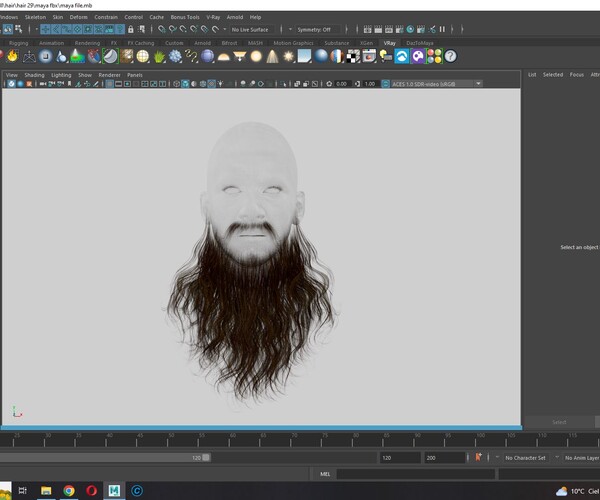This screenshot has width=600, height=500.
Task: Open the No Anim Layer dropdown
Action: [x=582, y=458]
